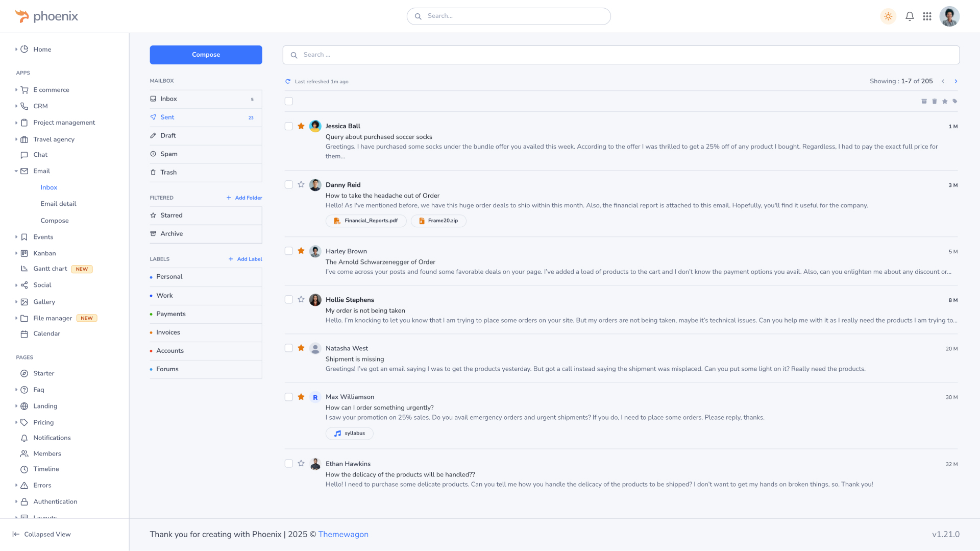Open the Starred filtered folder

[x=171, y=215]
